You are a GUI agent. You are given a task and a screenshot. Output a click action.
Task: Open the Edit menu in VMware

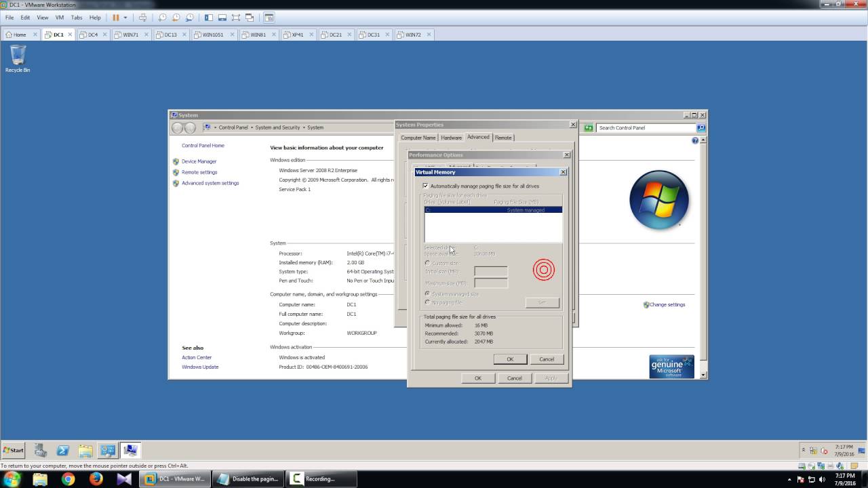25,18
